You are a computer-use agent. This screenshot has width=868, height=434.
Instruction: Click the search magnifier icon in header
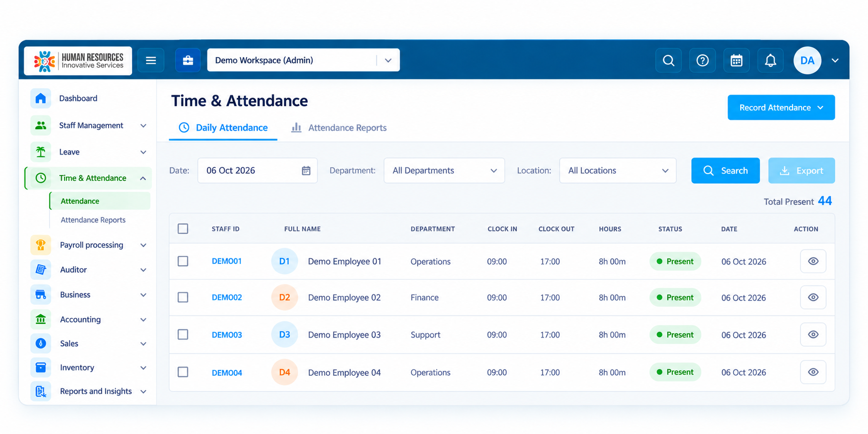point(668,60)
